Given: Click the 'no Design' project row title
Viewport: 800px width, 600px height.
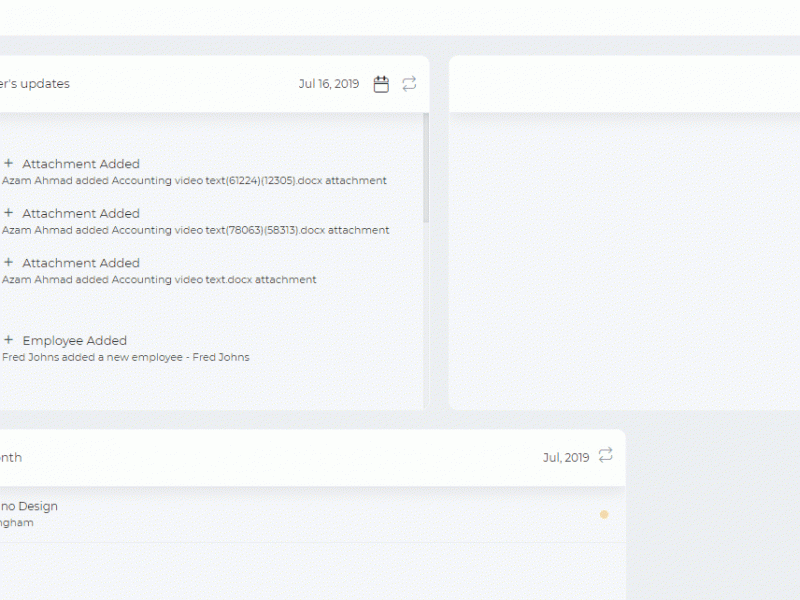Looking at the screenshot, I should (x=29, y=506).
